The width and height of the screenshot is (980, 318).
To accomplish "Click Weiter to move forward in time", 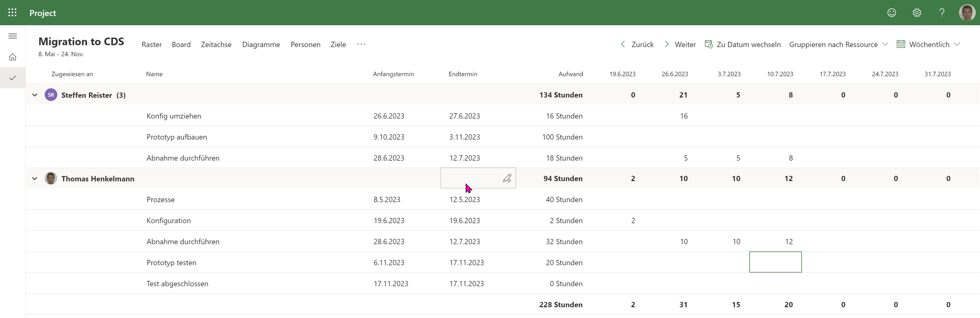I will tap(686, 44).
